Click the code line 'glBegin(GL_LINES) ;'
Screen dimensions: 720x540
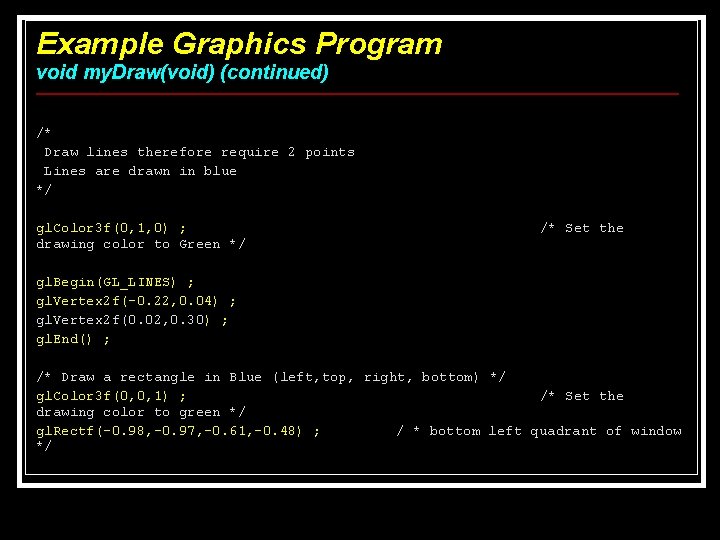point(115,282)
